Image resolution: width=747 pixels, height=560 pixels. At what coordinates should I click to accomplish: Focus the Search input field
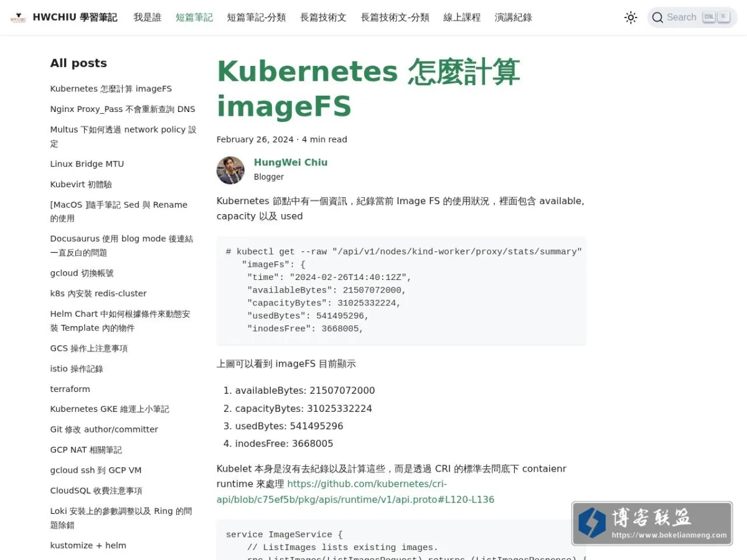pyautogui.click(x=692, y=17)
